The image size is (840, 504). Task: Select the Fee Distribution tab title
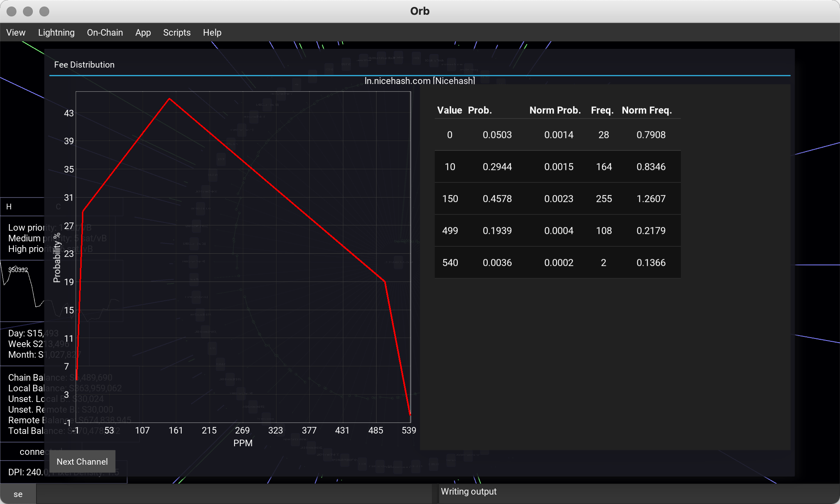[84, 65]
